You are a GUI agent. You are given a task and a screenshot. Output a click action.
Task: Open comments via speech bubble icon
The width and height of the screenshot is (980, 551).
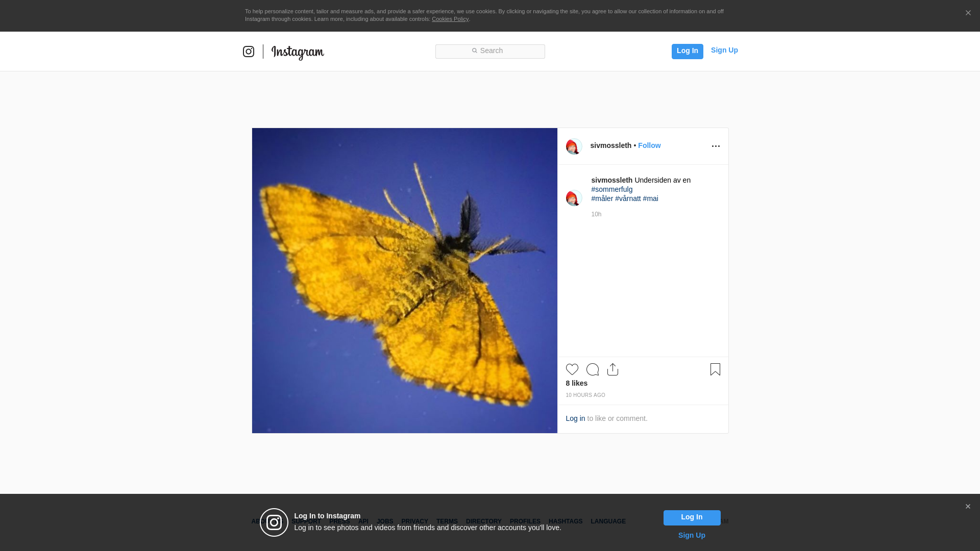[x=592, y=369]
